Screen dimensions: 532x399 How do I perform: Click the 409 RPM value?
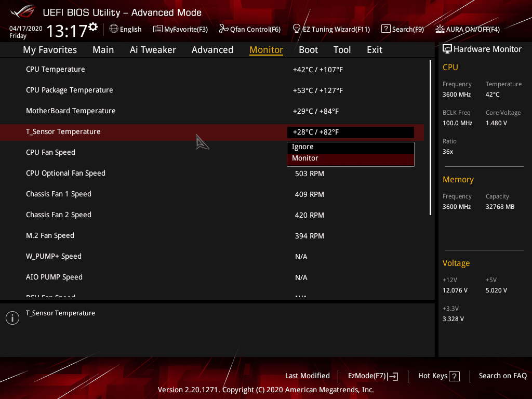pos(310,194)
